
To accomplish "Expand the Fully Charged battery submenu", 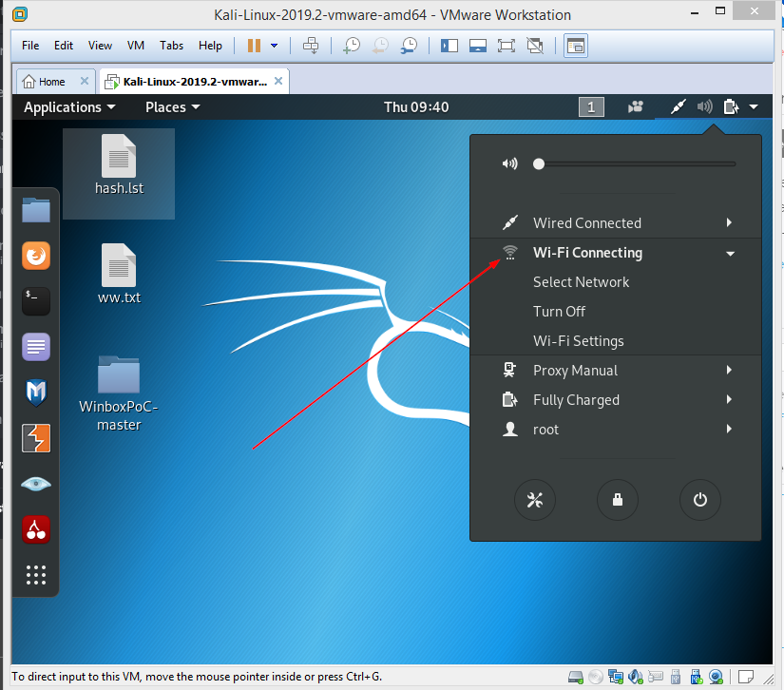I will 616,400.
